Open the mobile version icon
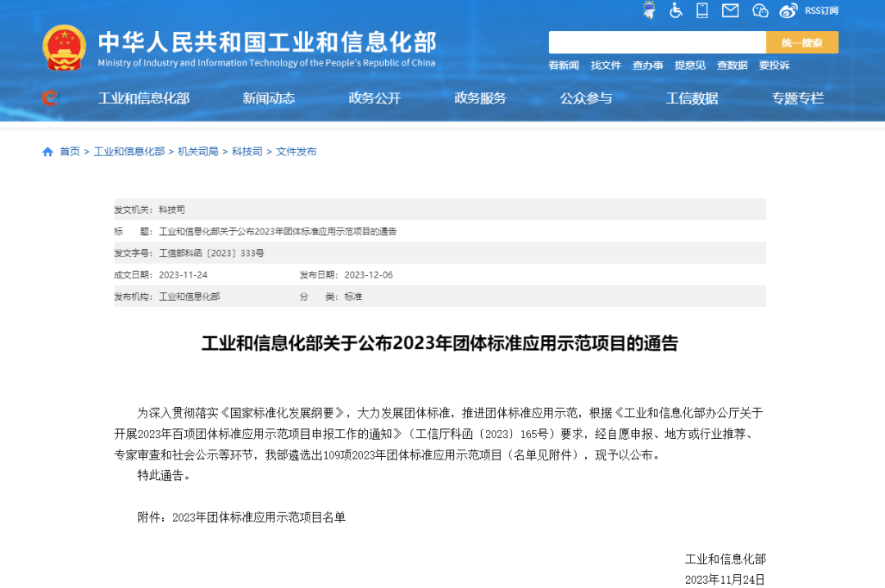This screenshot has width=885, height=588. [x=703, y=11]
